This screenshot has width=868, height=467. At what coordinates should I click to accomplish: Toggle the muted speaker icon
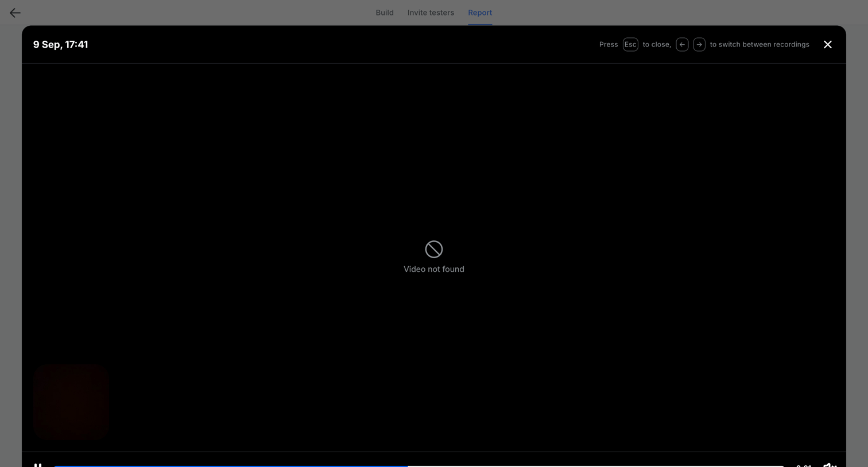click(830, 465)
